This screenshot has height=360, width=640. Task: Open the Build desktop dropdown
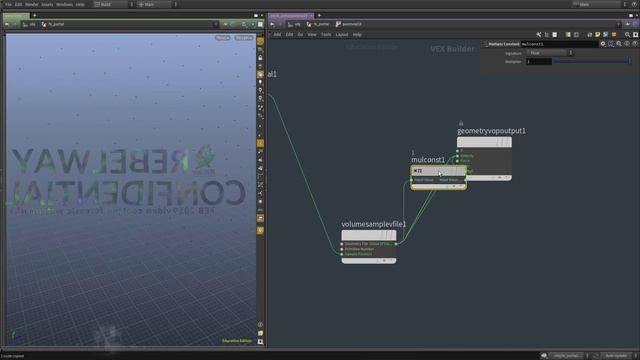113,4
